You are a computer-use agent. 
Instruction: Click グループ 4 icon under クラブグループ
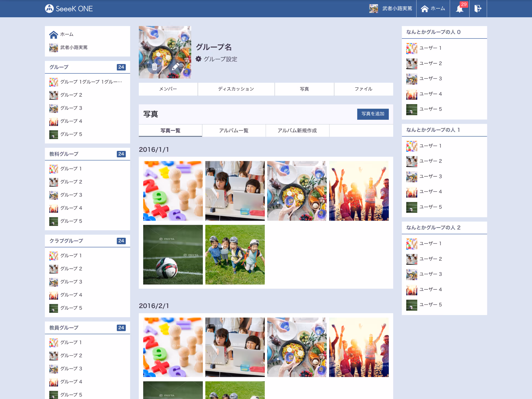(x=53, y=295)
